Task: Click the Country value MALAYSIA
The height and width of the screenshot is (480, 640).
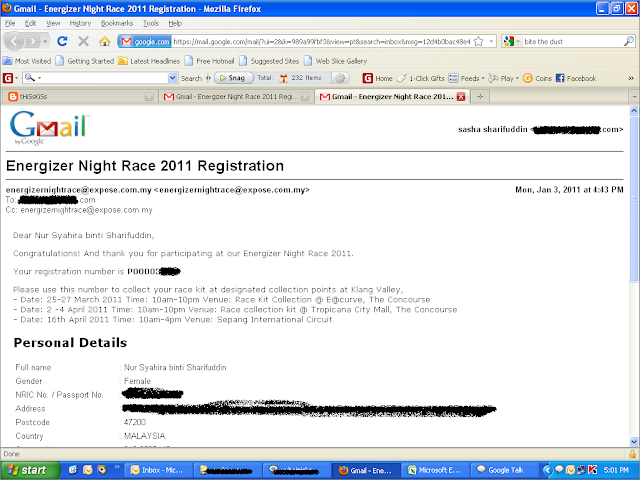Action: [144, 436]
